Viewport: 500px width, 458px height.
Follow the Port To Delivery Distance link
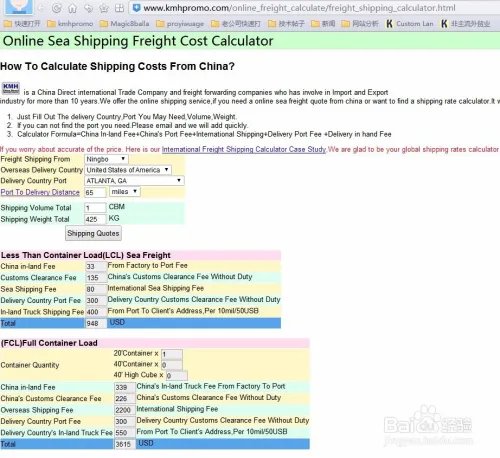coord(40,192)
